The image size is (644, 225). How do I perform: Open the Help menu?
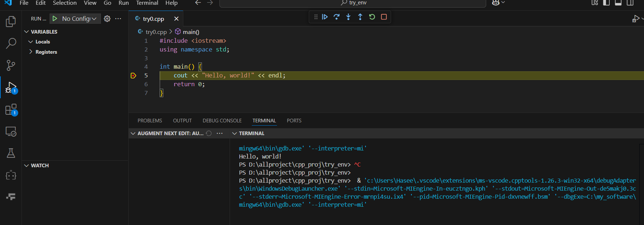pyautogui.click(x=171, y=3)
